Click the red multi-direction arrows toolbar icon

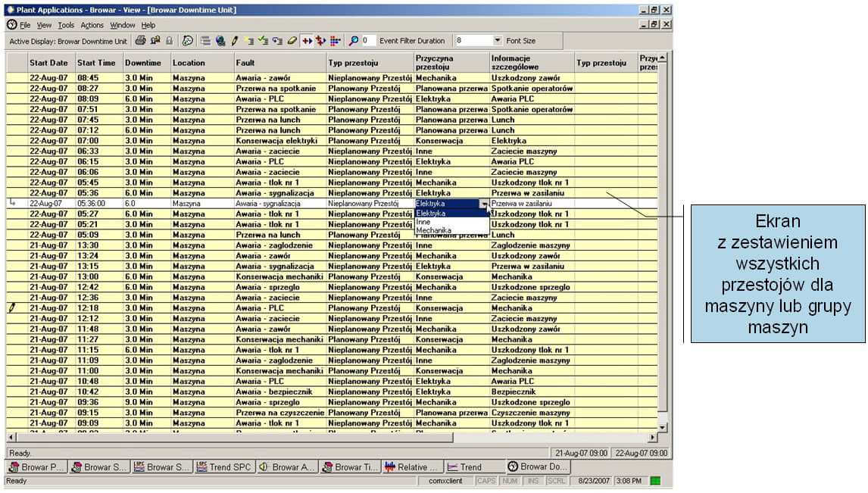(320, 40)
